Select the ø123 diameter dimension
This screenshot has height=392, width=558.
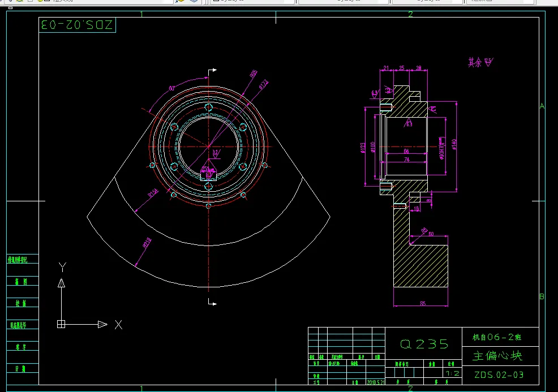tap(363, 148)
